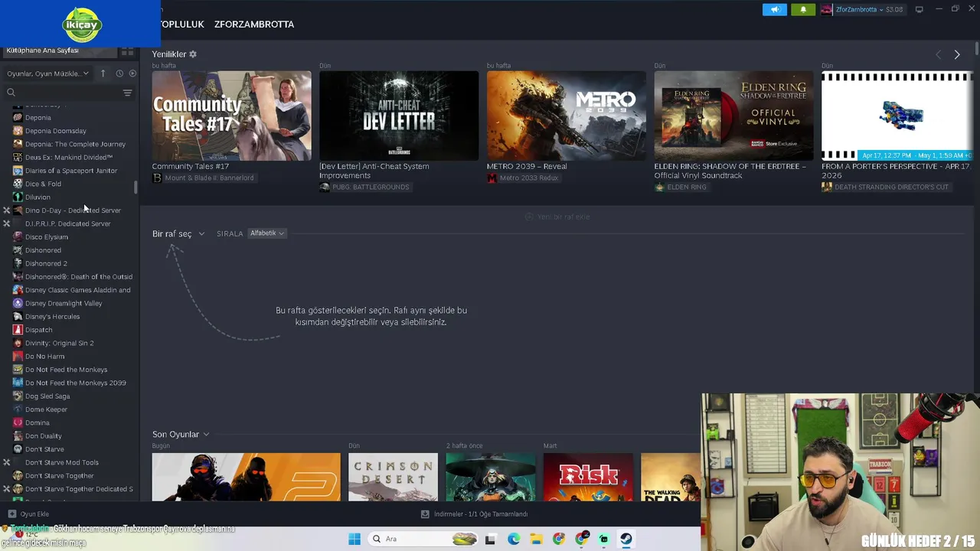Click PUBG: BATTLEGROUNDS small icon

(325, 187)
